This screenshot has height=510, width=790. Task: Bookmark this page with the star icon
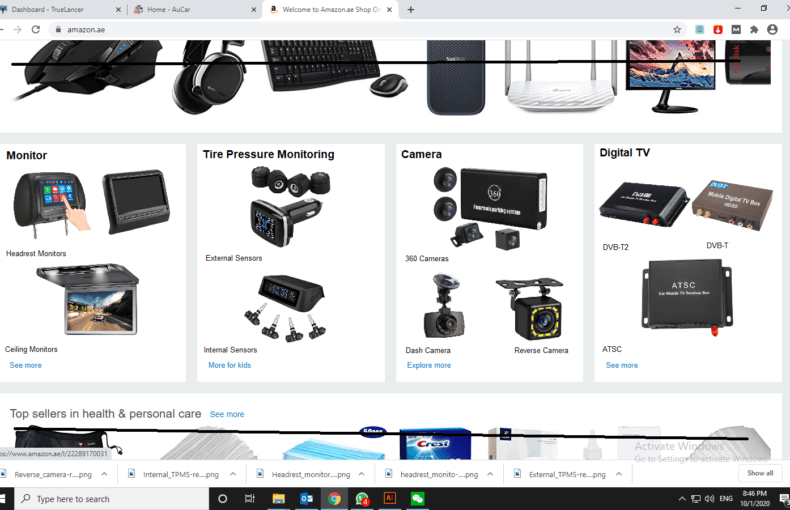(677, 30)
